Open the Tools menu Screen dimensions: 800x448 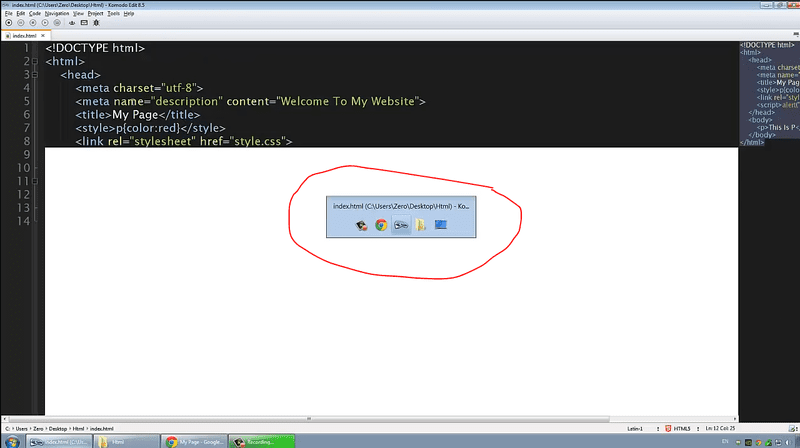point(113,14)
